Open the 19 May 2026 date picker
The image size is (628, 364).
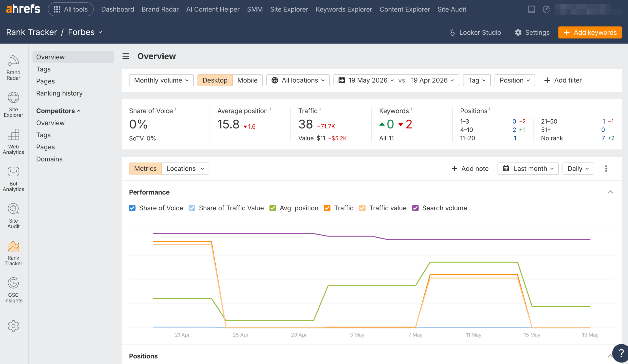point(366,80)
